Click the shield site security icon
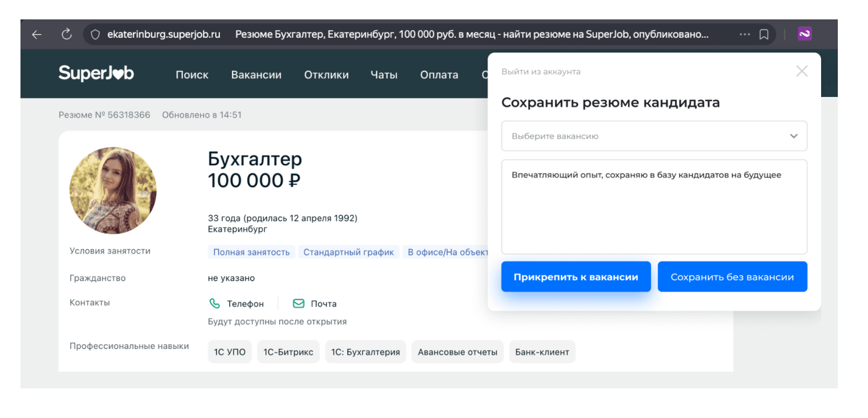The width and height of the screenshot is (868, 418). (95, 34)
